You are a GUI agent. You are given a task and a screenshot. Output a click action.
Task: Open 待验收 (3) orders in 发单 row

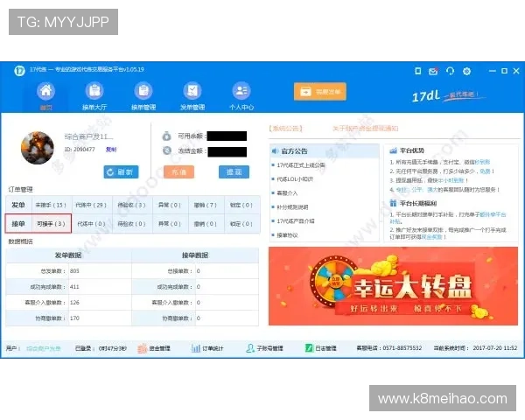pos(131,205)
